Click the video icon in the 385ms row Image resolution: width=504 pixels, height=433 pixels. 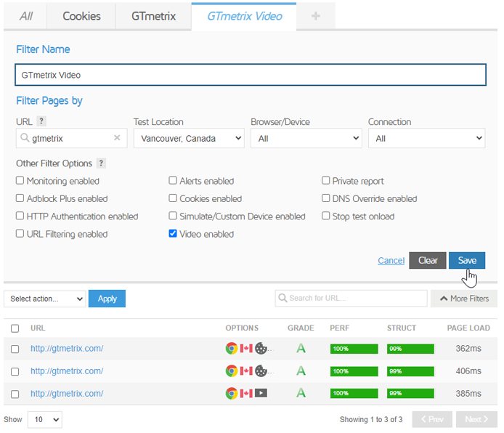[x=261, y=393]
